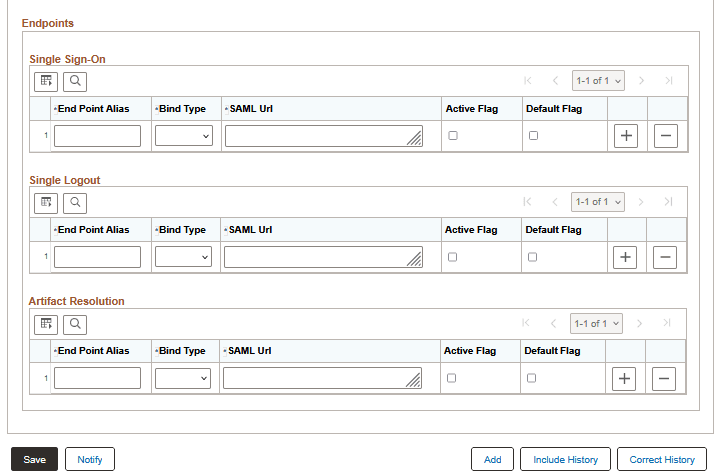Viewport: 721px width, 475px height.
Task: Open grid personalize icon in Artifact Resolution
Action: [x=46, y=324]
